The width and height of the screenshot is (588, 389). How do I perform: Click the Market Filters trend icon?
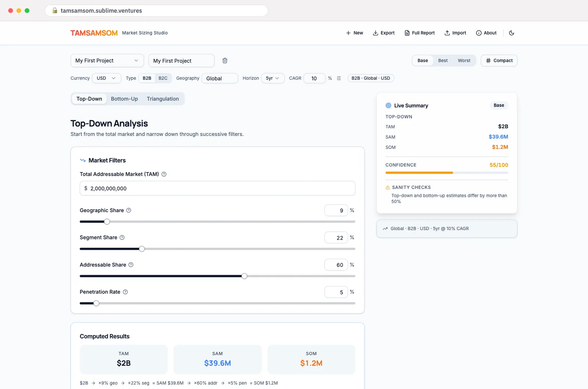click(83, 160)
